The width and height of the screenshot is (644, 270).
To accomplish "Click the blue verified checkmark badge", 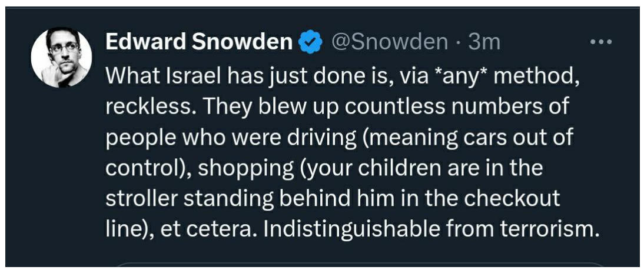I will pos(311,42).
